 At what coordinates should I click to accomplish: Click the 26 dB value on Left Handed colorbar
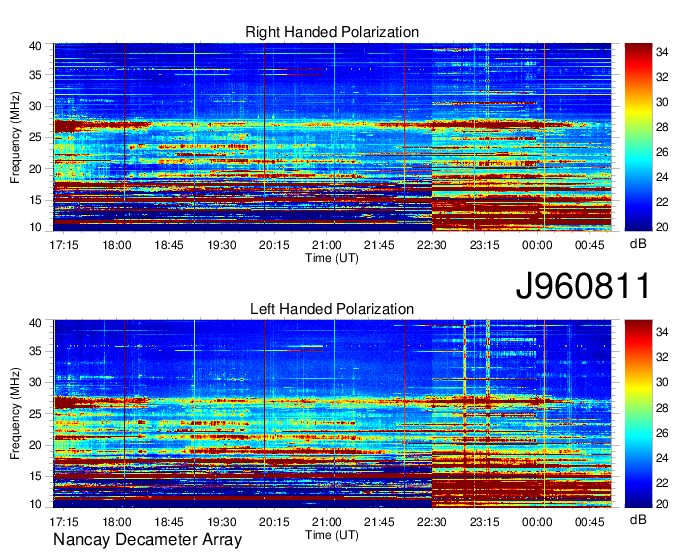[x=662, y=433]
